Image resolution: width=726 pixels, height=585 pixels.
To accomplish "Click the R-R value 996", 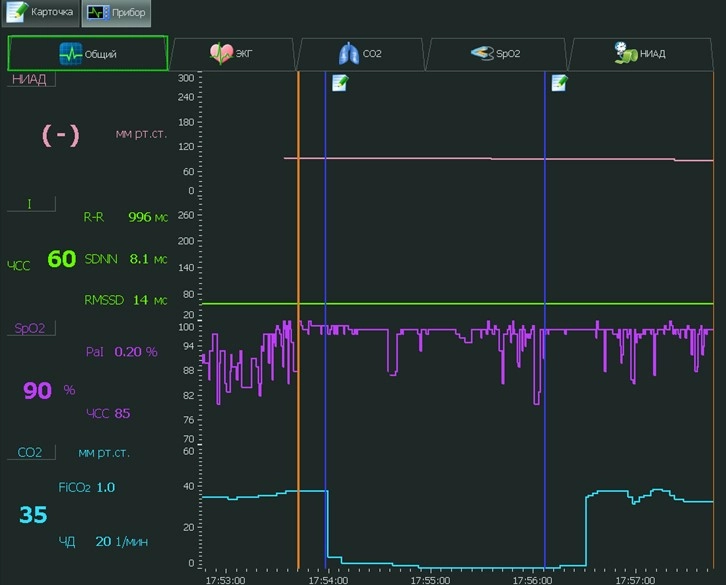I will tap(140, 217).
